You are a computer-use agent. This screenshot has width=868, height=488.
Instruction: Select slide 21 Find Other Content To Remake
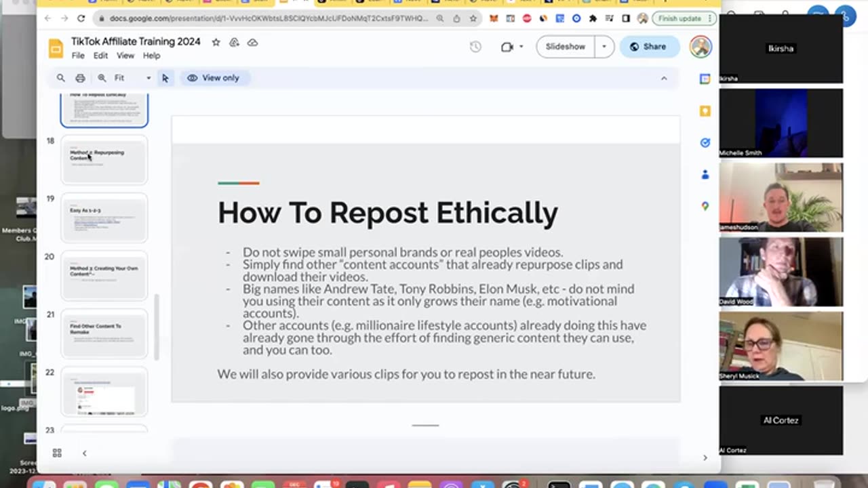click(x=104, y=334)
